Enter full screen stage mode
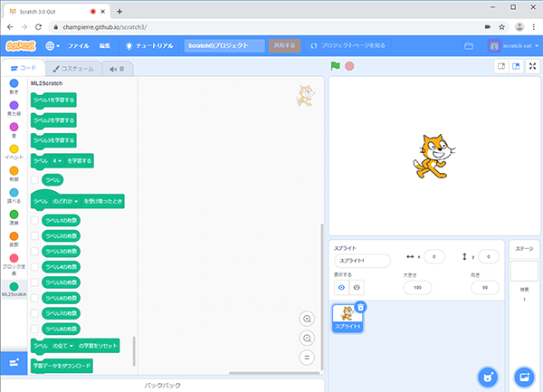Image resolution: width=543 pixels, height=392 pixels. (533, 66)
